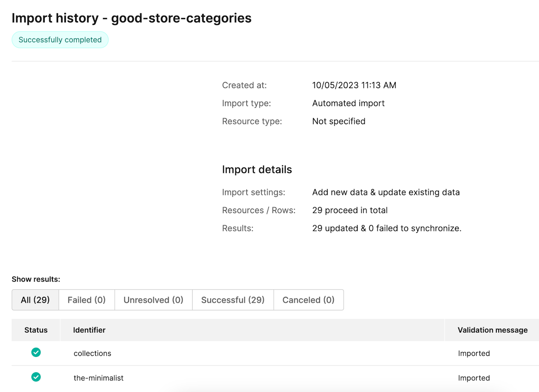
Task: Click the 29 updated & 0 failed result text
Action: tap(387, 228)
